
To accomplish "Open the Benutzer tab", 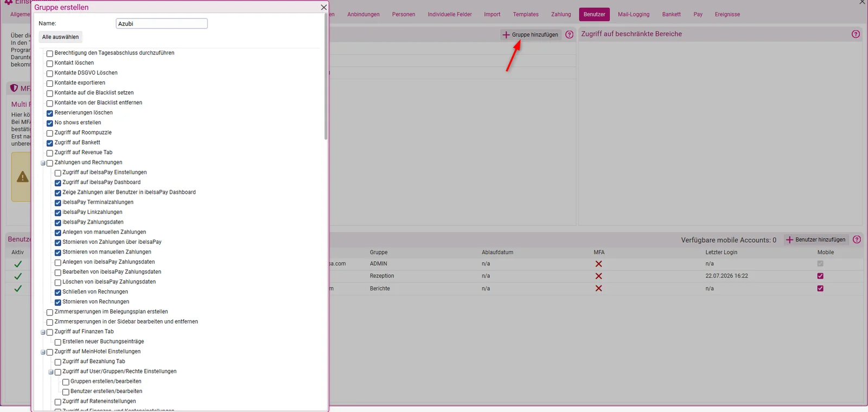I will coord(595,15).
